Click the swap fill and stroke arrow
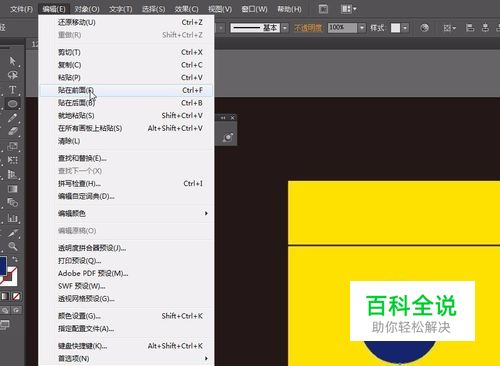Screen dimensions: 500x366 coord(15,259)
